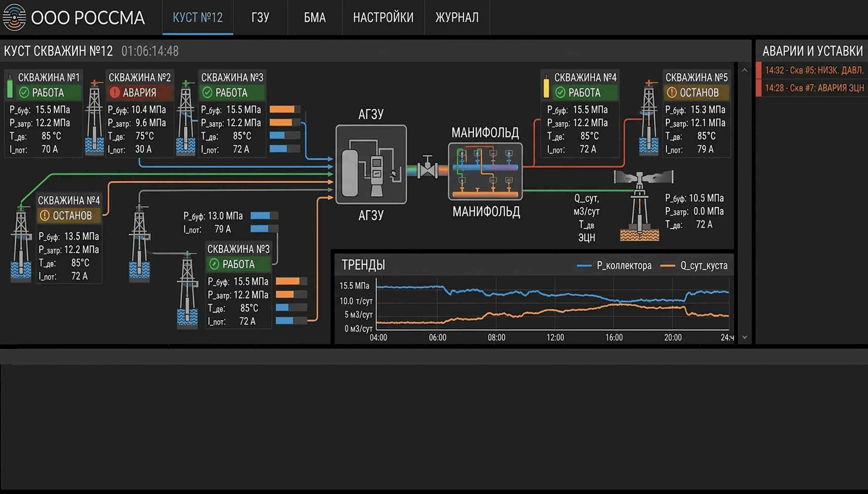Click the РОССМА company logo

pos(14,16)
